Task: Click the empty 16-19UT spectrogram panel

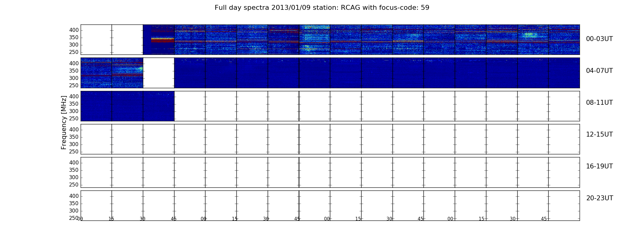Action: (x=330, y=172)
